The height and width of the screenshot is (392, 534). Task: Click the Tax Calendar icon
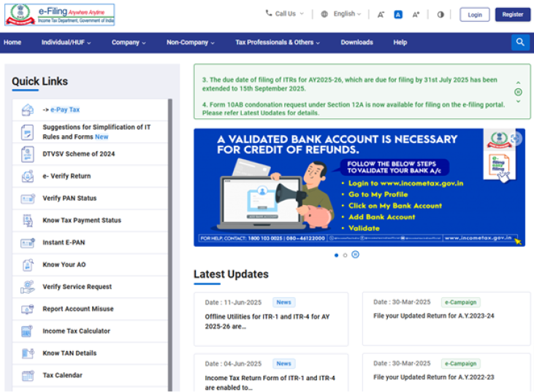pyautogui.click(x=28, y=375)
